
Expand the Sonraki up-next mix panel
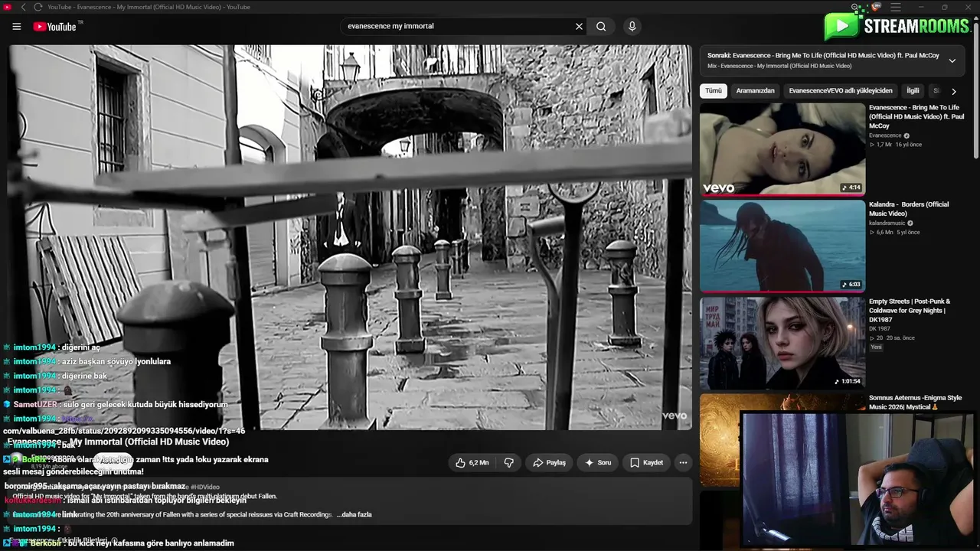(952, 60)
